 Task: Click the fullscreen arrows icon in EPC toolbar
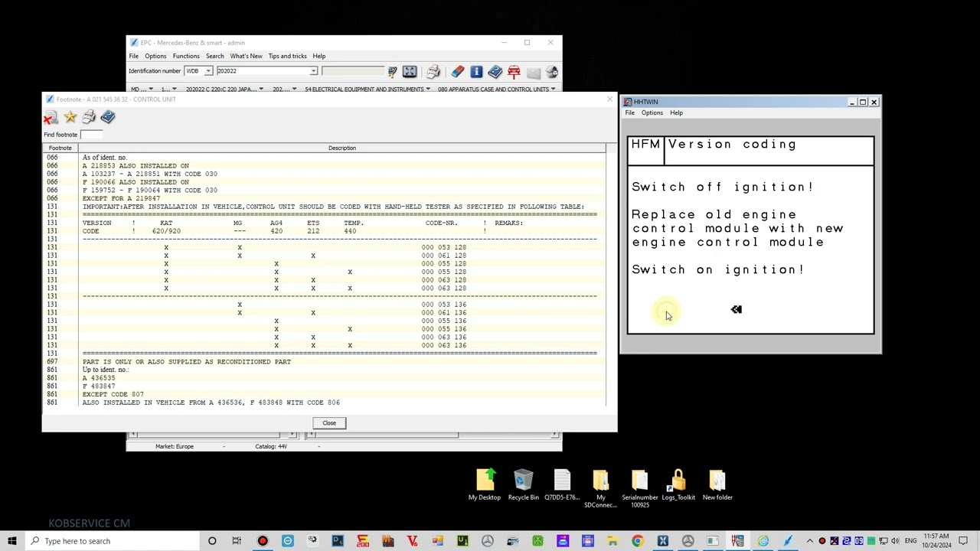[410, 71]
